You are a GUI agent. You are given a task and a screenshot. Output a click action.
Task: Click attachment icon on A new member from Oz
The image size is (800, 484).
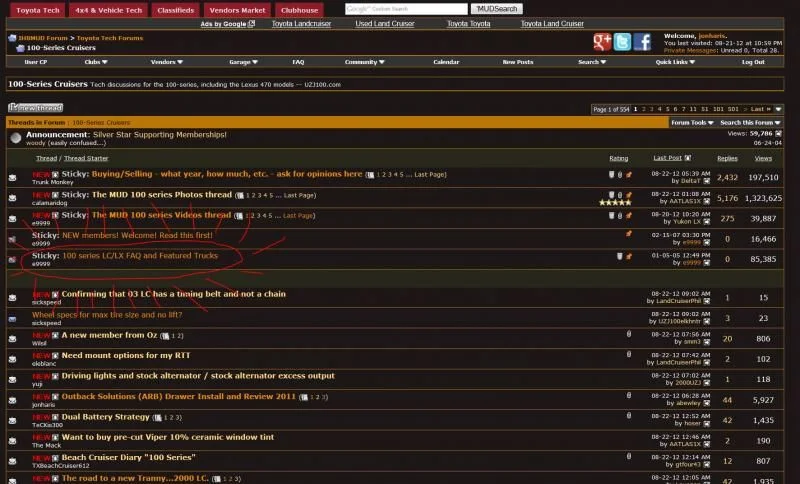coord(629,334)
